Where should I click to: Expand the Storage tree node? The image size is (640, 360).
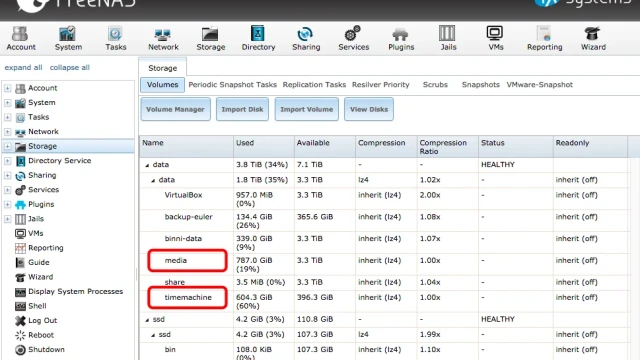pos(7,146)
